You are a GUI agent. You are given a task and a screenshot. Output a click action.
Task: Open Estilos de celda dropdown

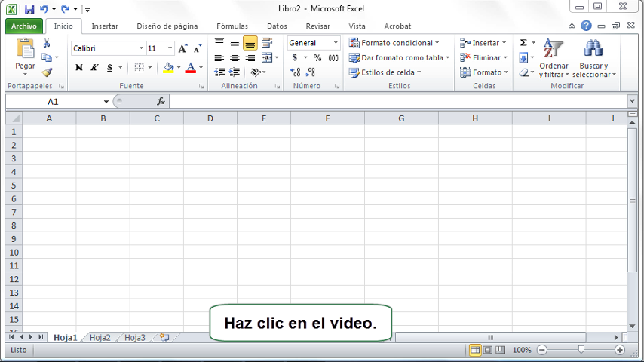coord(385,72)
